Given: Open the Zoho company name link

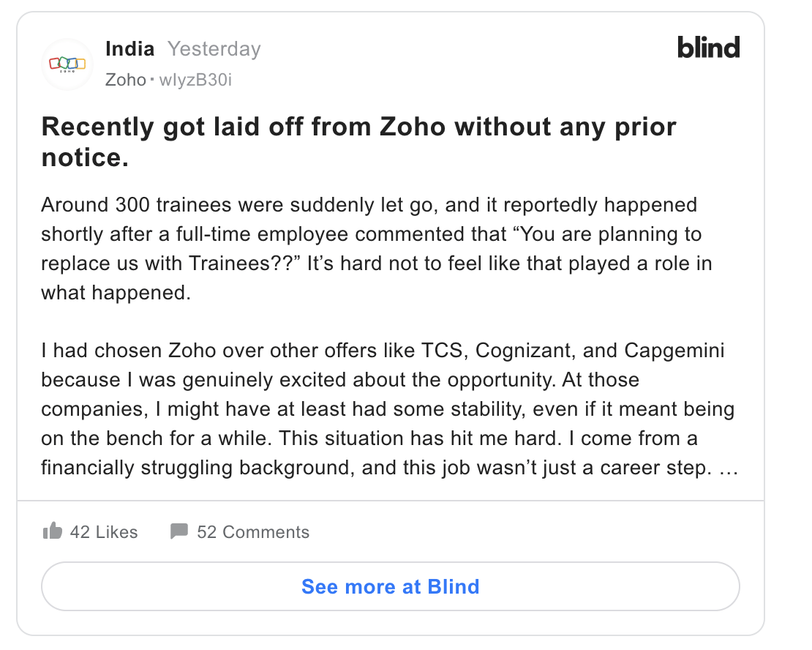Looking at the screenshot, I should [125, 79].
